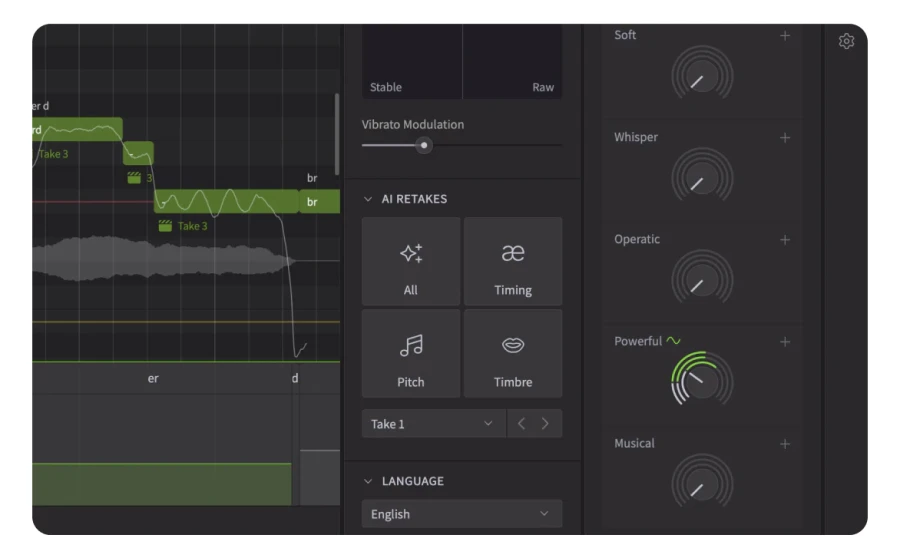Collapse the AI RETAKES section
The height and width of the screenshot is (558, 900).
pos(368,199)
